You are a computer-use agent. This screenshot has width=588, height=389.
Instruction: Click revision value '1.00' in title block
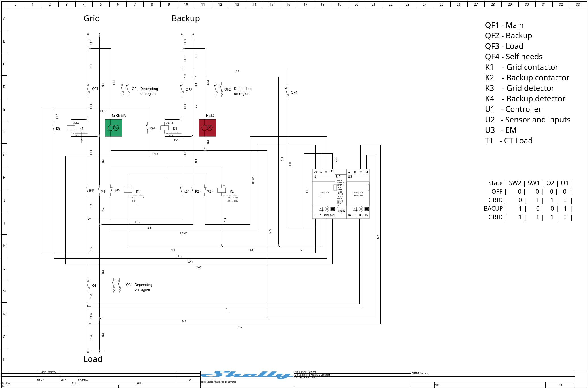189,380
